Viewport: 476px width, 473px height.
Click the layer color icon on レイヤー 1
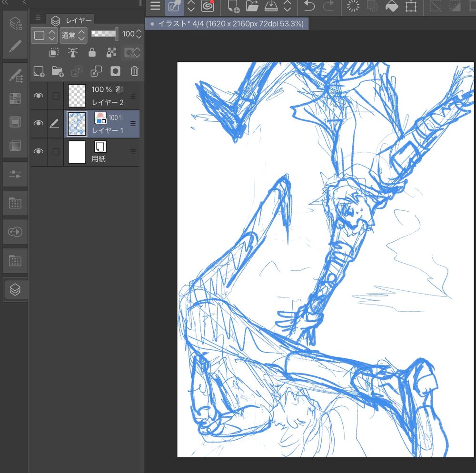point(100,118)
